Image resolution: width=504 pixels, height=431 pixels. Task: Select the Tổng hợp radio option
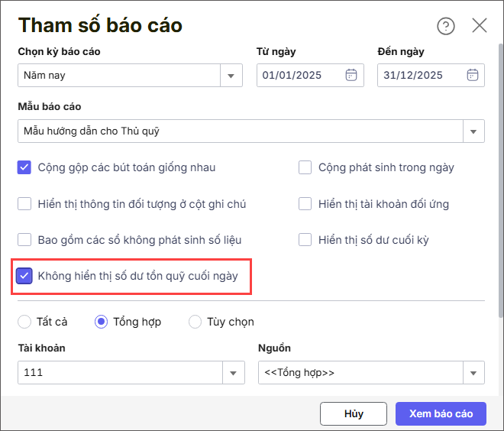pyautogui.click(x=101, y=322)
